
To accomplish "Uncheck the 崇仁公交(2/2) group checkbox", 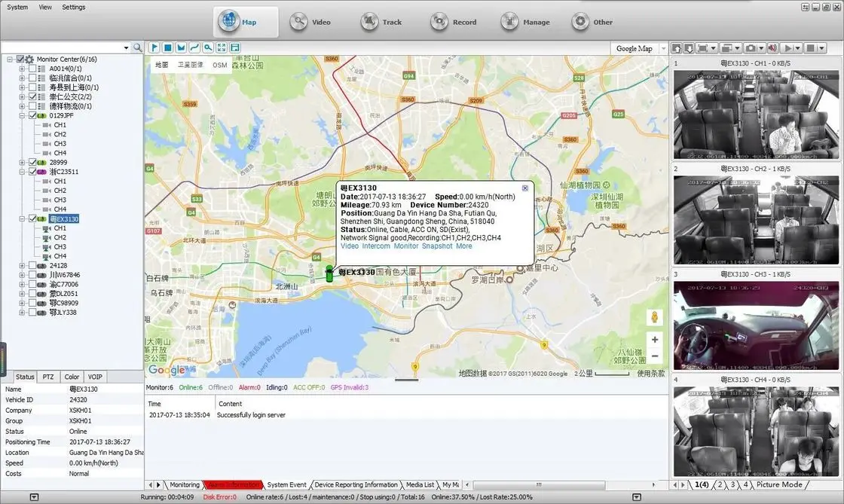I will (32, 97).
